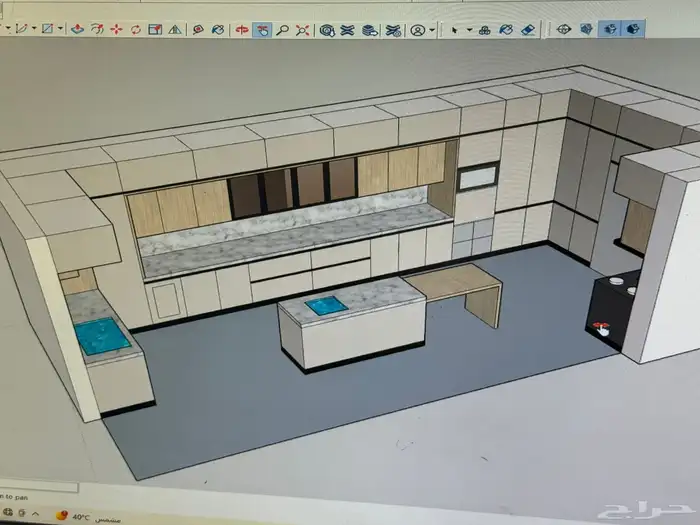This screenshot has height=525, width=700.
Task: Click the Orbit tool icon
Action: [241, 30]
